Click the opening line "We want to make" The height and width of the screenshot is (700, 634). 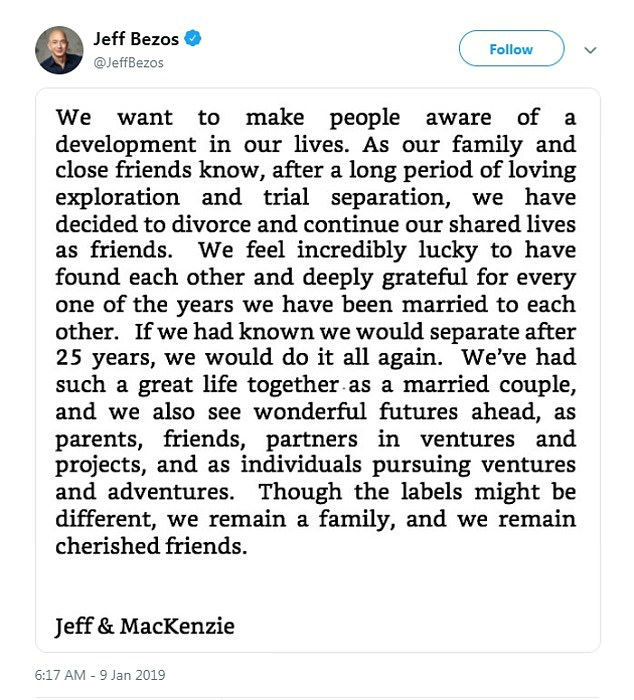pos(180,117)
